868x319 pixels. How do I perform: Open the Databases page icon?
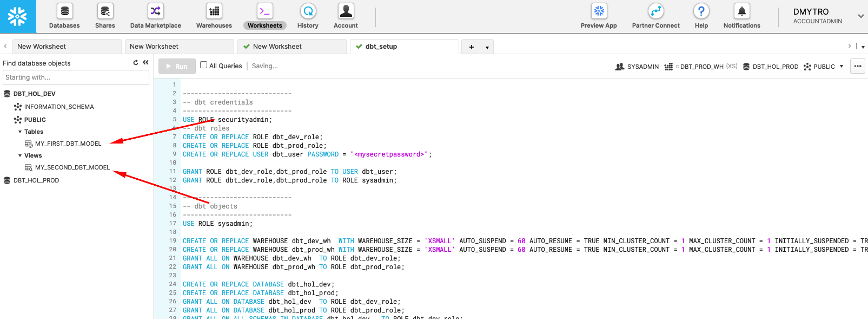click(64, 11)
